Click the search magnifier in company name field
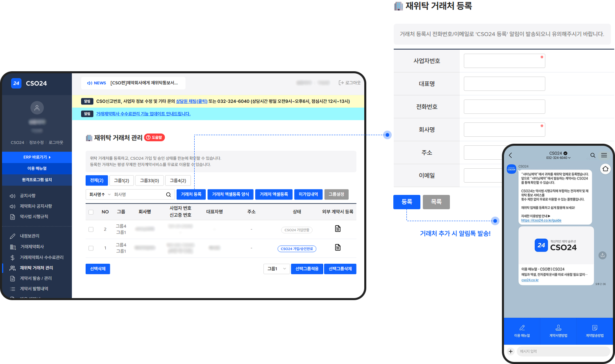The width and height of the screenshot is (615, 364). point(168,194)
